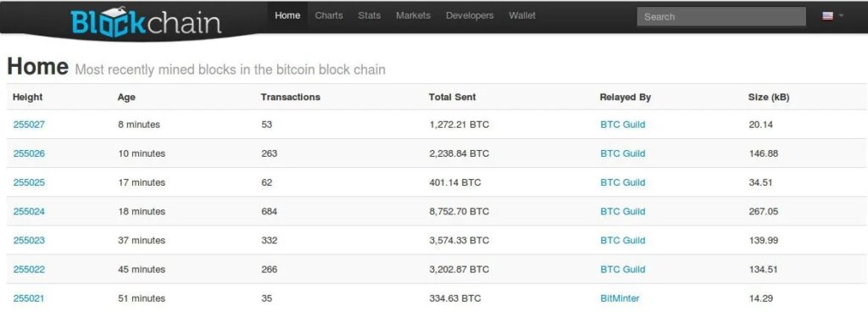Expand the language dropdown arrow
This screenshot has height=312, width=868.
[842, 16]
